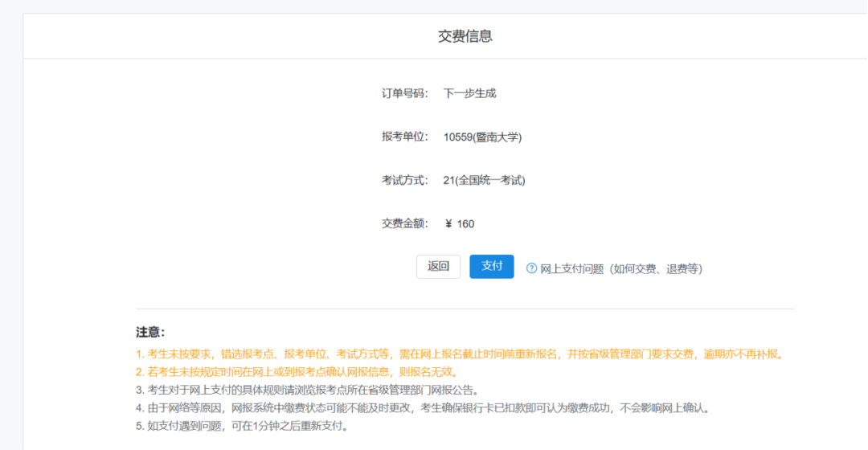The width and height of the screenshot is (868, 450).
Task: Click the 交费金额 label
Action: tap(404, 223)
